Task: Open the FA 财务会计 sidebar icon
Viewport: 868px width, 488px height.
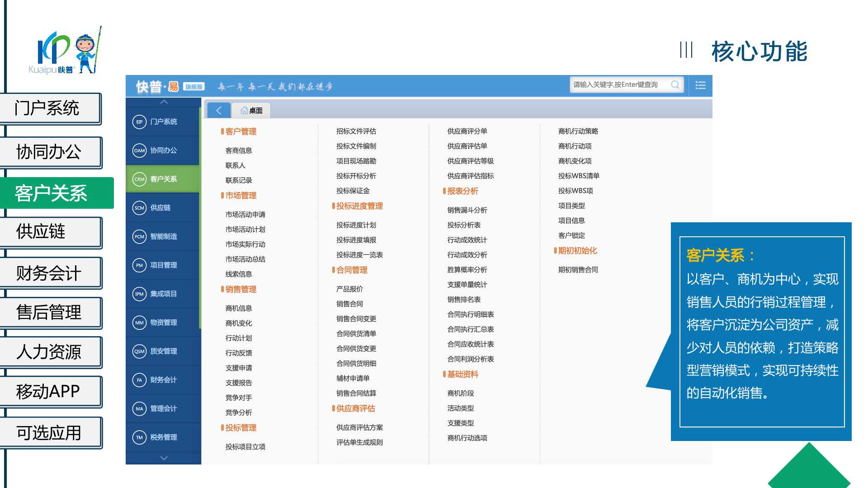Action: pyautogui.click(x=139, y=380)
